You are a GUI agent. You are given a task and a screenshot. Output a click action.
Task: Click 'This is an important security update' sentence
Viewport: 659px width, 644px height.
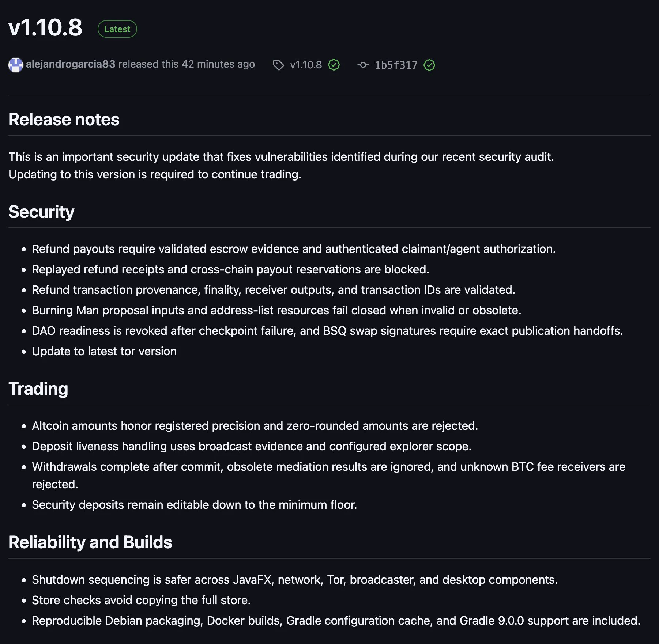[x=281, y=157]
